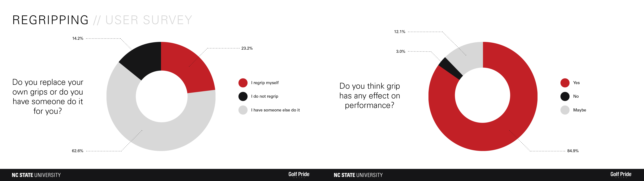Click the gray 'I have someone else do it' swatch
The height and width of the screenshot is (181, 644).
tap(243, 110)
